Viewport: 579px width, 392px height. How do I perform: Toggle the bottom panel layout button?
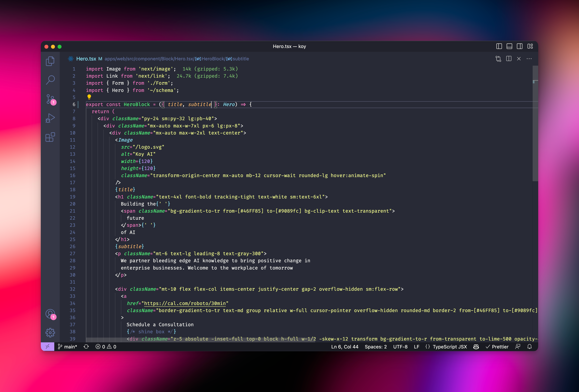[509, 46]
